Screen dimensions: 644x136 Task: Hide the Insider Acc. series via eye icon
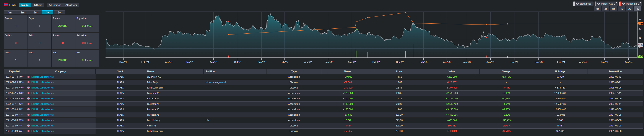pos(598,4)
